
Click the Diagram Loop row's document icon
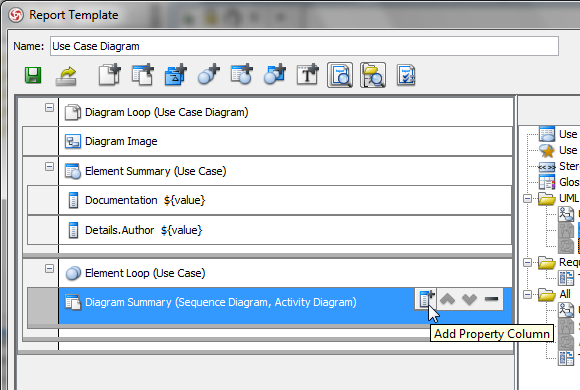pyautogui.click(x=73, y=112)
